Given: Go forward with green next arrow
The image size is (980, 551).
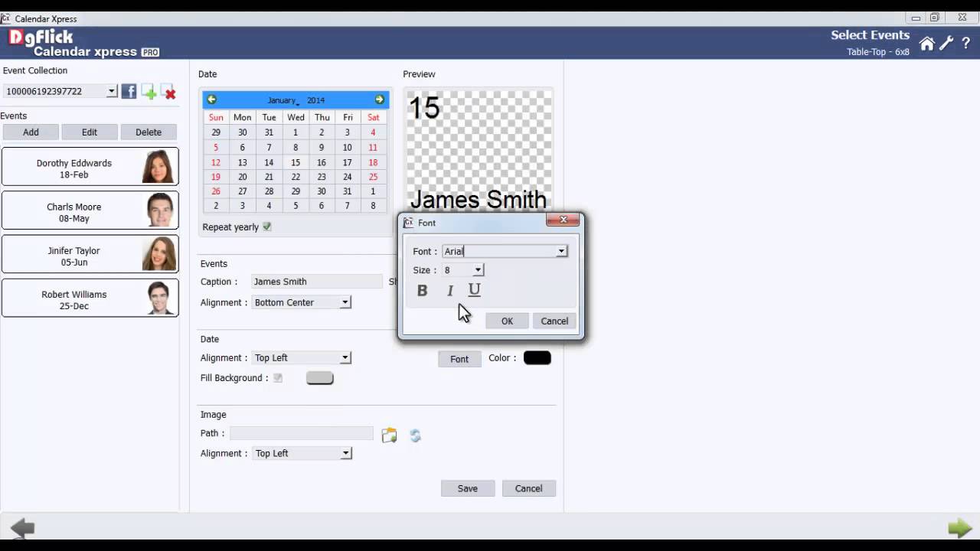Looking at the screenshot, I should 960,527.
